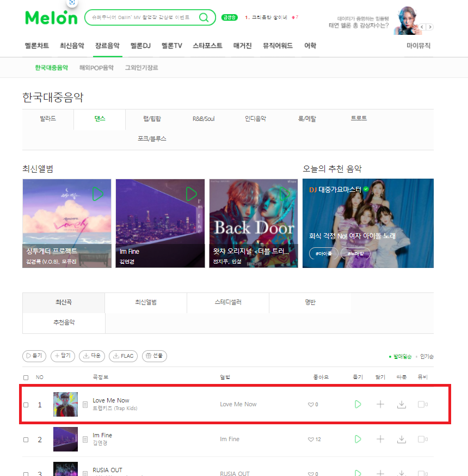Screen dimensions: 468x476
Task: Click the search magnifier icon
Action: coord(204,17)
